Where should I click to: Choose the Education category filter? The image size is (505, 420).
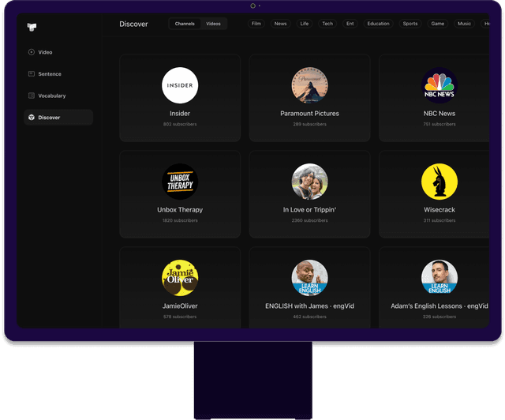[378, 24]
